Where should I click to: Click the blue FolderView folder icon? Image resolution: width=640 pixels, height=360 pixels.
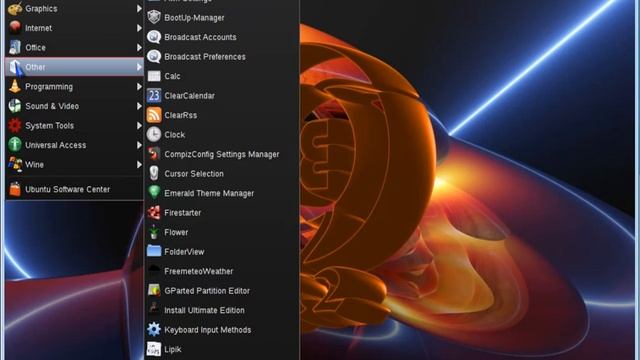pyautogui.click(x=154, y=251)
